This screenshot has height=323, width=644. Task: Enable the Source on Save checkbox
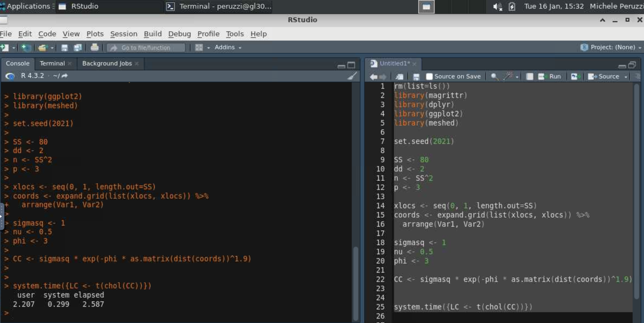click(429, 77)
